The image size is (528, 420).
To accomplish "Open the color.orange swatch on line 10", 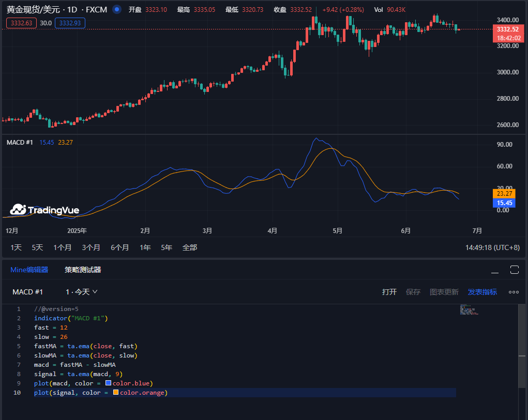I will 115,393.
